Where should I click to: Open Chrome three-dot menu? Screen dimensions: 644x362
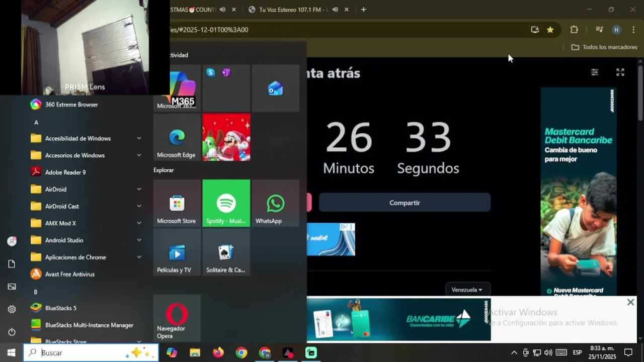coord(633,30)
